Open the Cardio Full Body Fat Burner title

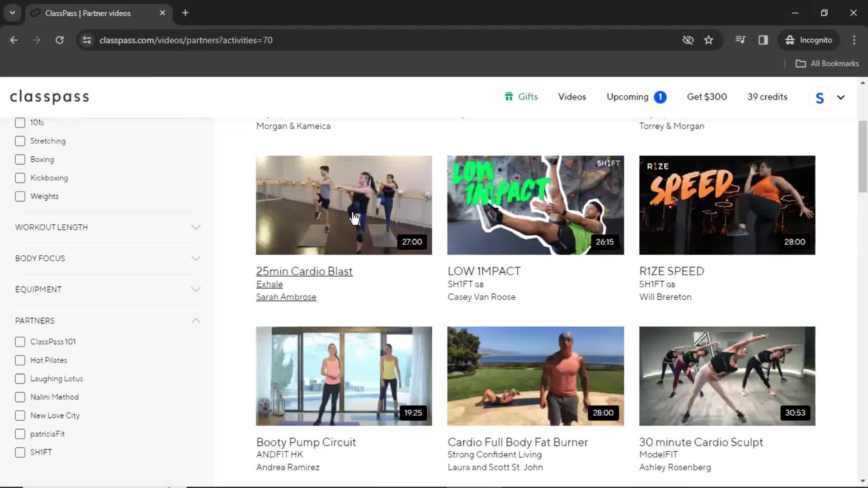(x=518, y=442)
